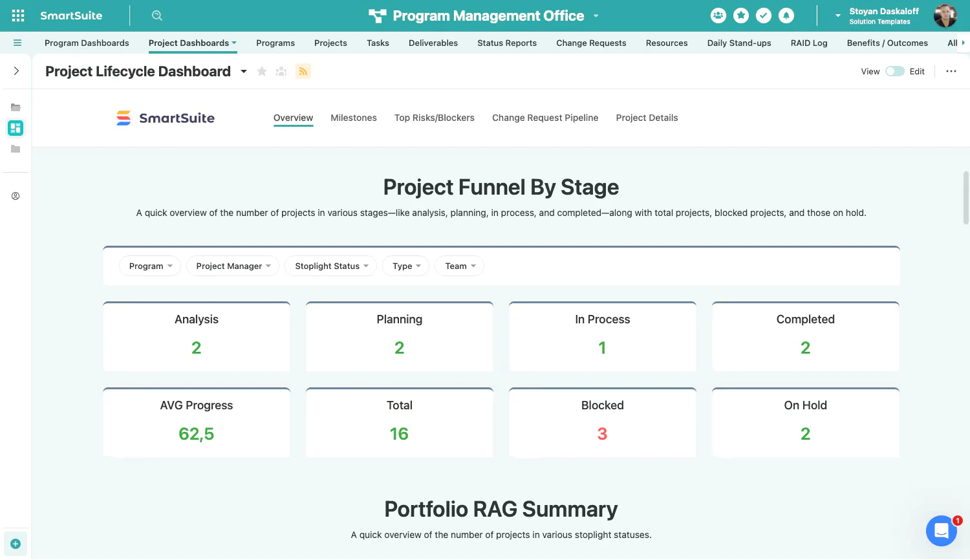The height and width of the screenshot is (560, 970).
Task: Click the favorite star next to the dashboard title
Action: 262,71
